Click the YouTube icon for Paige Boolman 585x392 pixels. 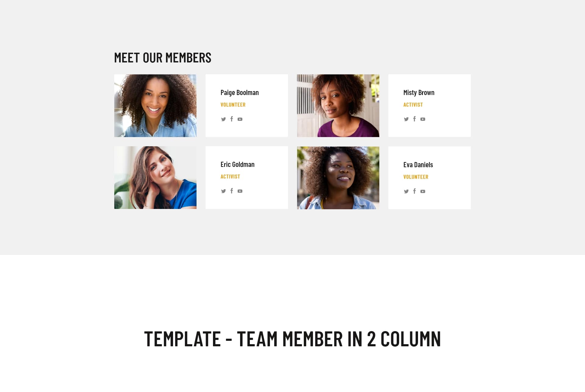pyautogui.click(x=240, y=119)
